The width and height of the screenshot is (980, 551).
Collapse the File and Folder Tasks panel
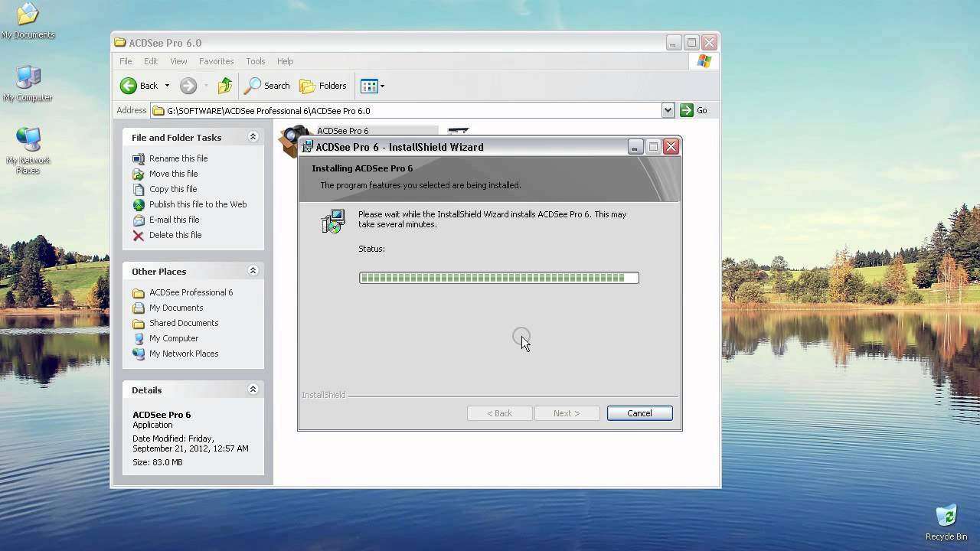coord(253,137)
